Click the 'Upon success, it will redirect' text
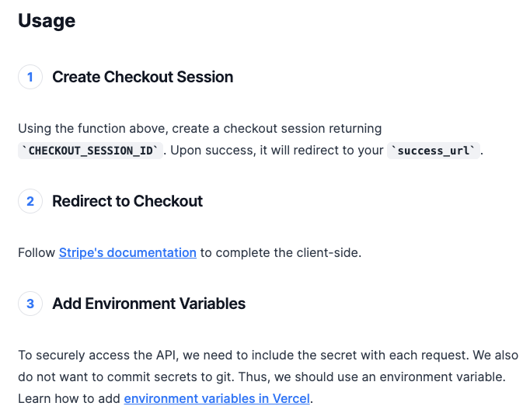The image size is (530, 420). 277,151
